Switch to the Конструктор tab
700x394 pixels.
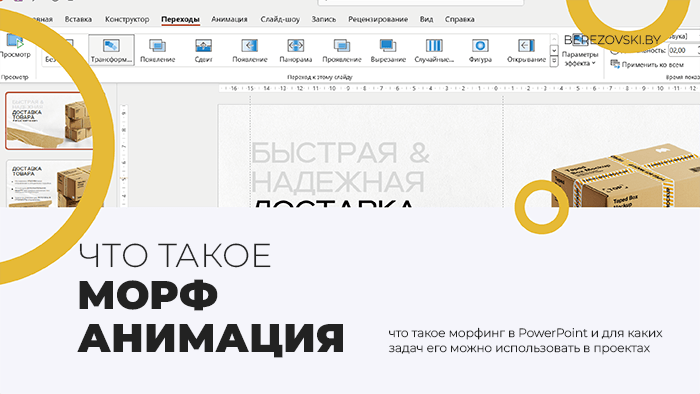[127, 19]
